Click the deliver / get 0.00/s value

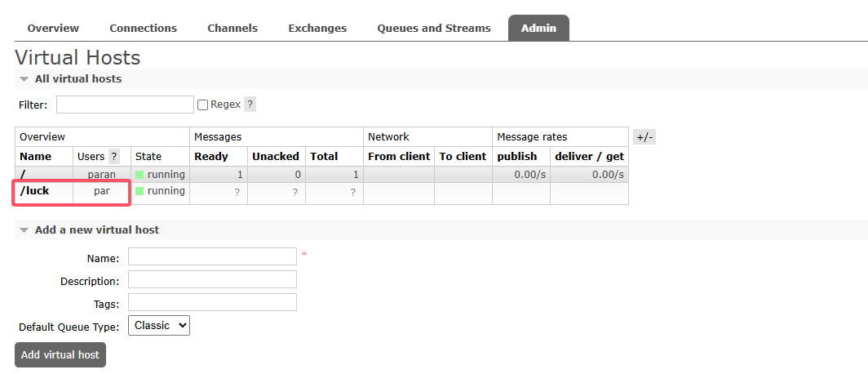(x=608, y=175)
